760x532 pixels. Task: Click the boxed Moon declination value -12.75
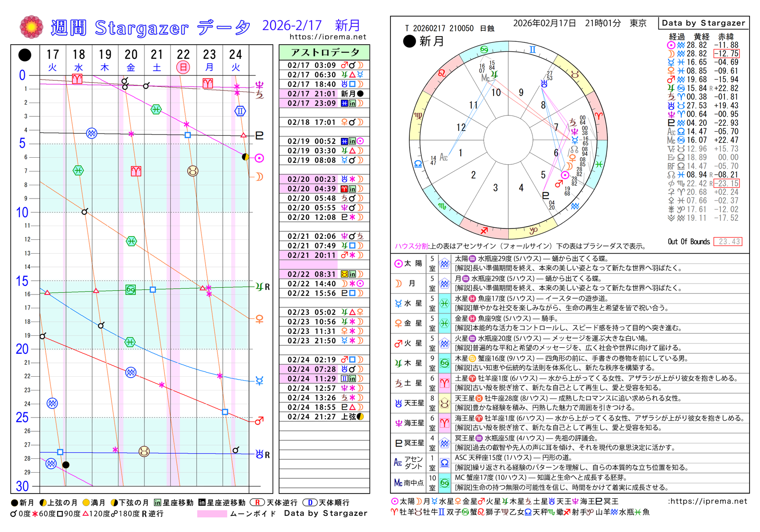(x=726, y=54)
